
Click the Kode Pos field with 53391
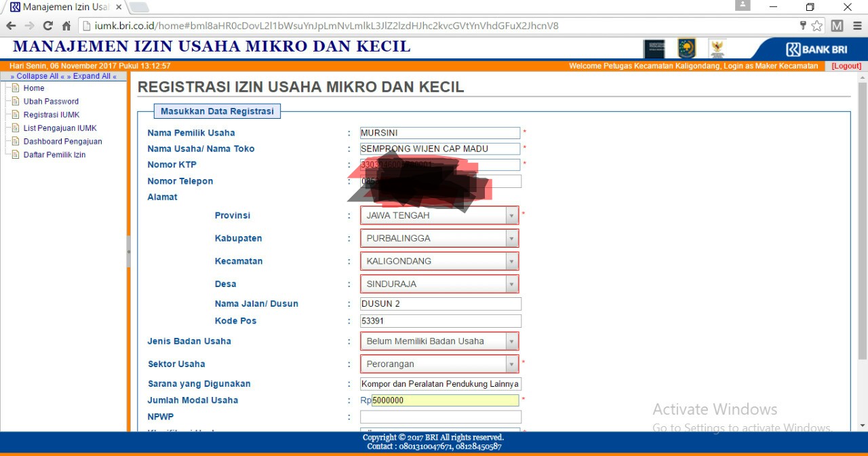click(x=441, y=321)
